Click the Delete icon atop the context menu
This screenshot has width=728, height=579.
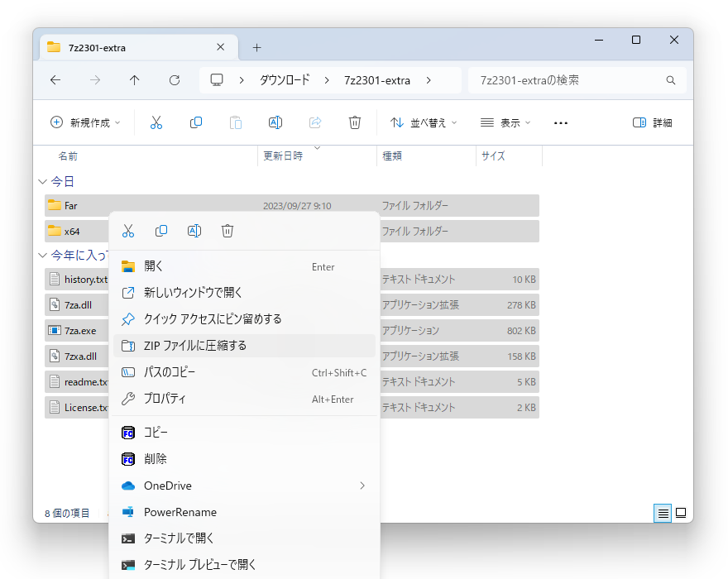tap(227, 230)
